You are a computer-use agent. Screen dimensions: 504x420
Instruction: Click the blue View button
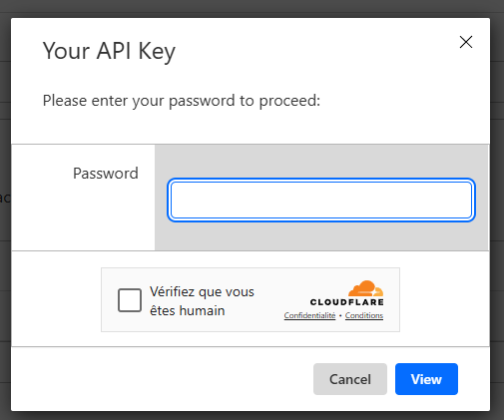coord(426,379)
